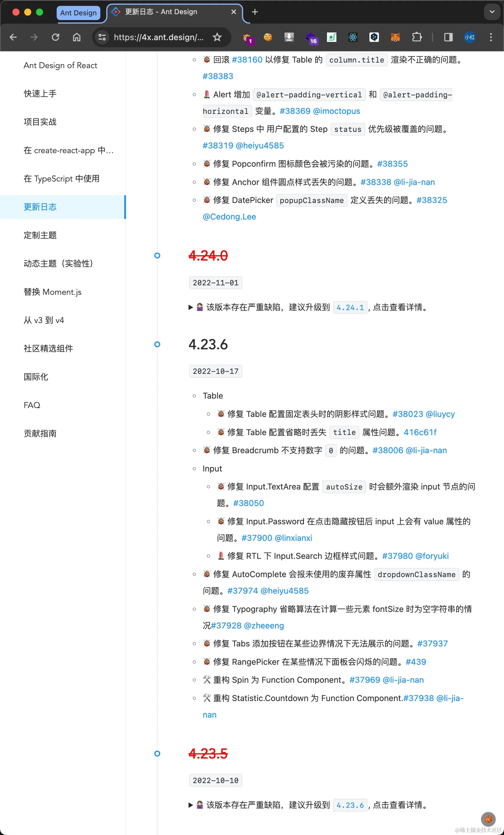This screenshot has height=835, width=504.
Task: Reload the current page
Action: pyautogui.click(x=55, y=37)
